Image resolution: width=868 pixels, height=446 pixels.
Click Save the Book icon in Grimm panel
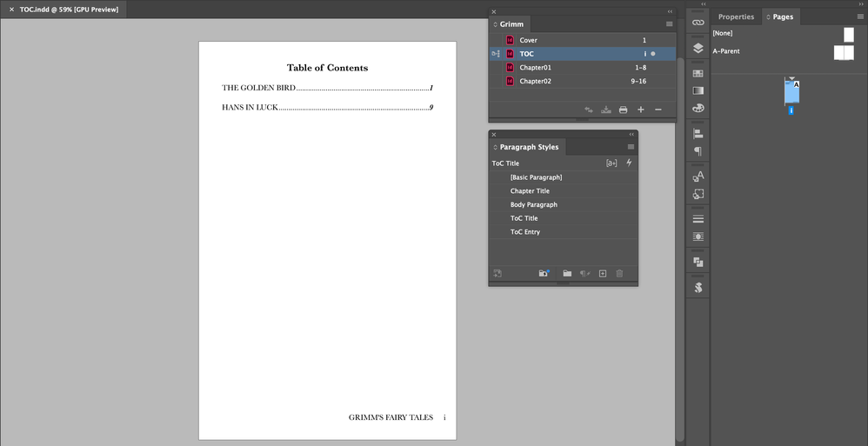point(606,110)
